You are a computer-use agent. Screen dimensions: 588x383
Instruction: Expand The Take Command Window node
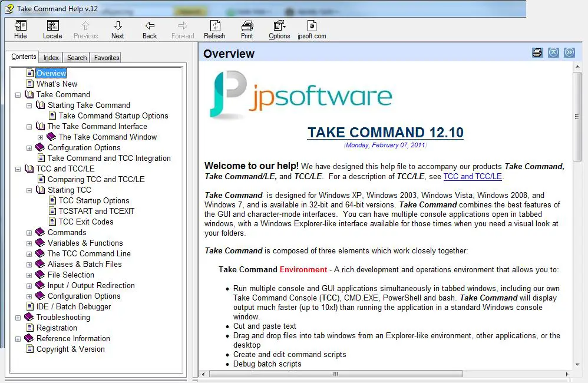[x=40, y=137]
